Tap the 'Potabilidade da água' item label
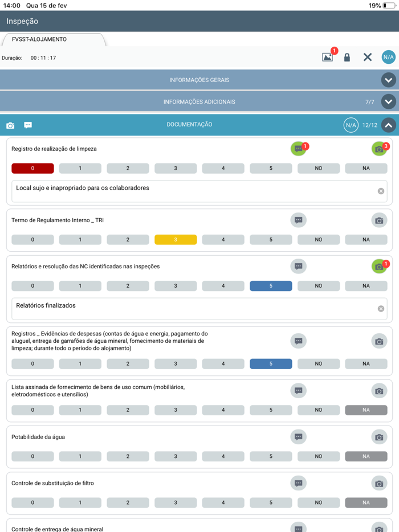This screenshot has width=399, height=532. (x=38, y=437)
